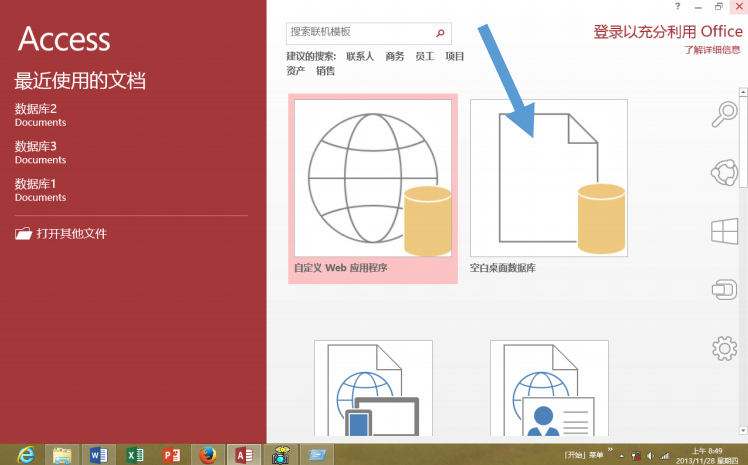Click the Action Center flag icon in tray
748x465 pixels.
(636, 456)
